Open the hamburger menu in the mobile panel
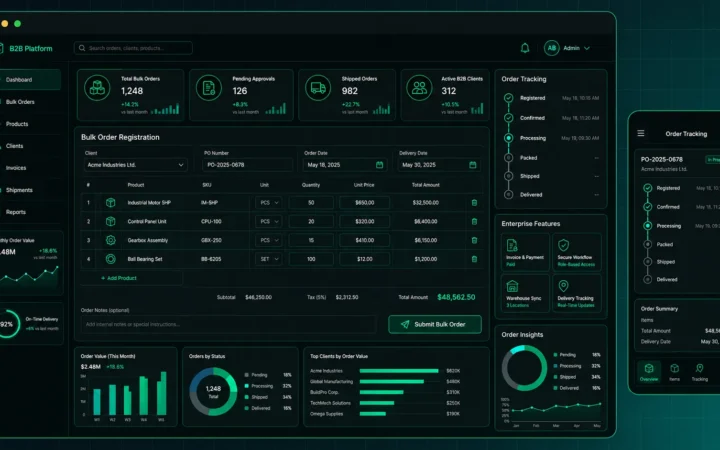Image resolution: width=720 pixels, height=450 pixels. [641, 133]
